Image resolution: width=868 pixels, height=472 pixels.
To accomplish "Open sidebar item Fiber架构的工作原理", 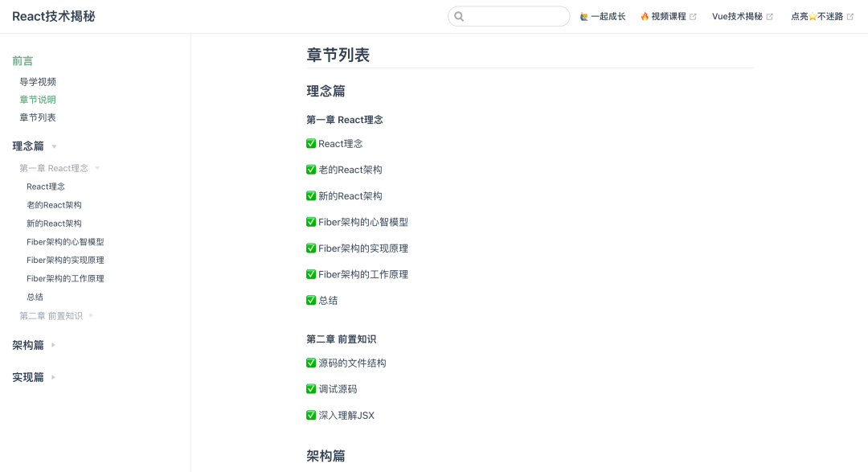I will tap(65, 278).
